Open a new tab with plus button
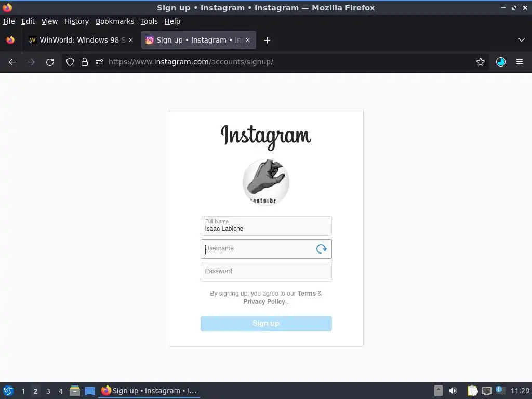This screenshot has width=532, height=399. coord(267,41)
